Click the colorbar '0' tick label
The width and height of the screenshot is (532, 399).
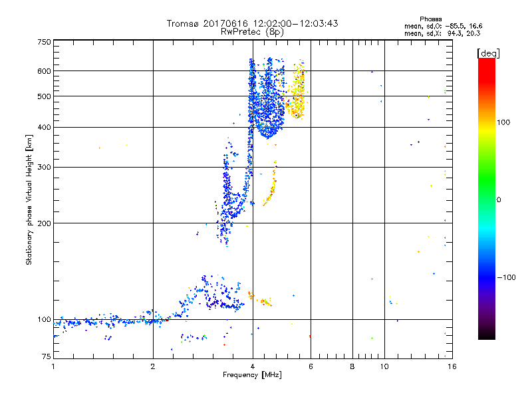499,199
